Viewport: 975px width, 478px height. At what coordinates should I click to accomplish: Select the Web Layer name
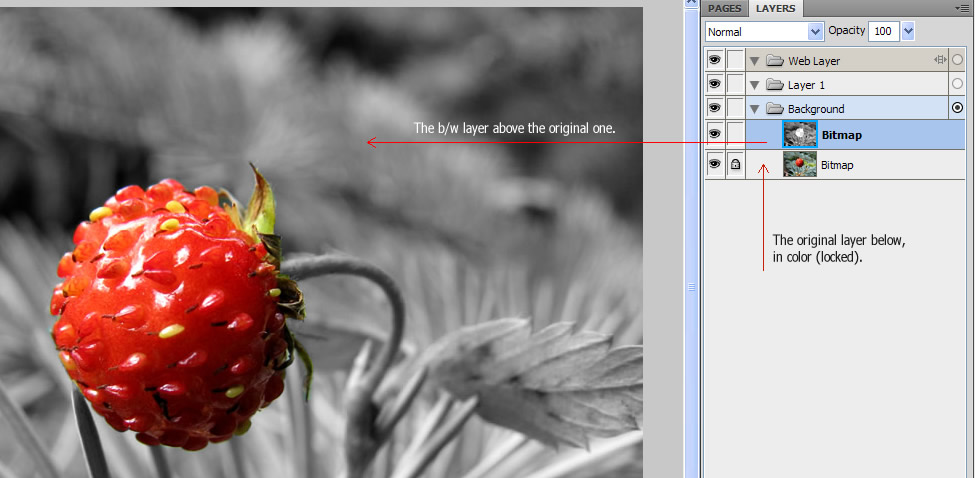tap(814, 61)
